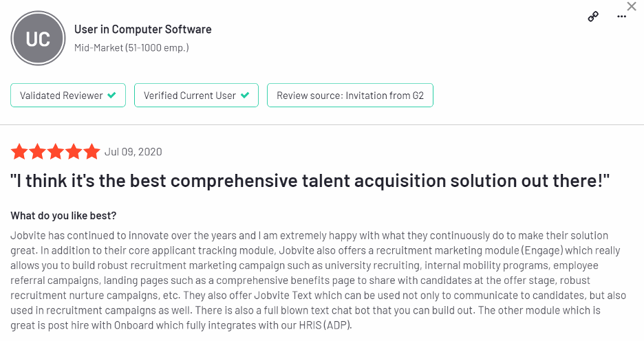Click the Mid-Market (51-1000 emp.) label
The height and width of the screenshot is (341, 644).
[x=131, y=48]
